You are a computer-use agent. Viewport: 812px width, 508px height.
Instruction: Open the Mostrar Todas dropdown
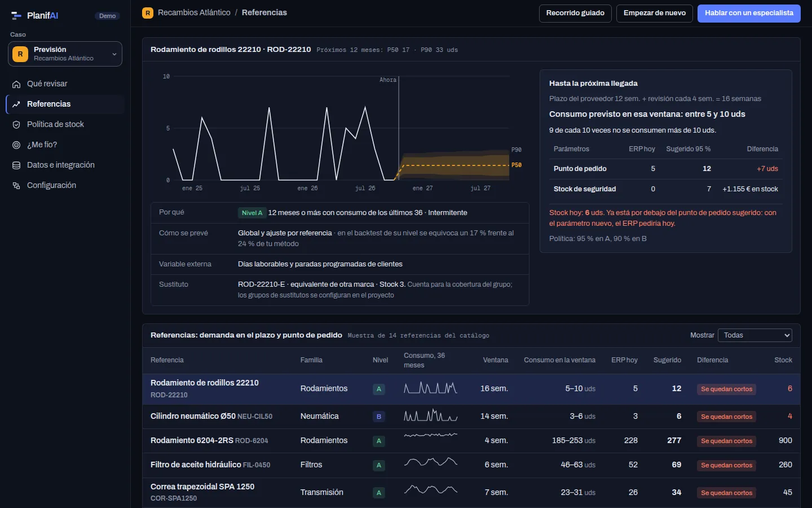(754, 335)
